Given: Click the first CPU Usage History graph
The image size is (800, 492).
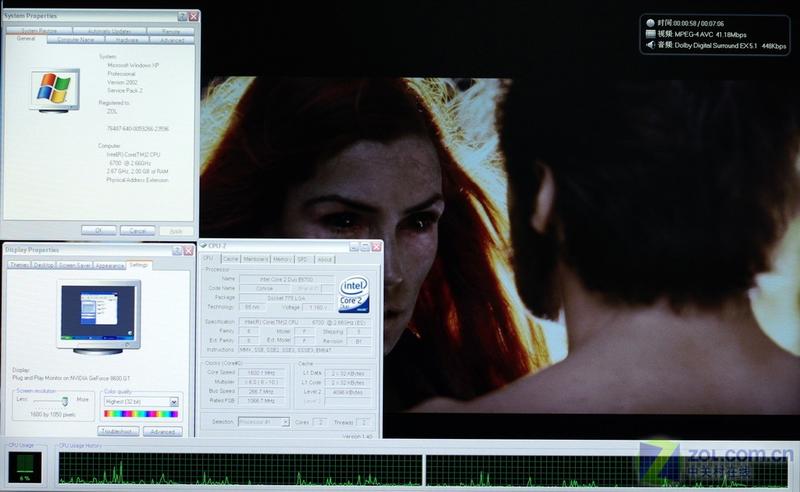Looking at the screenshot, I should pyautogui.click(x=240, y=470).
